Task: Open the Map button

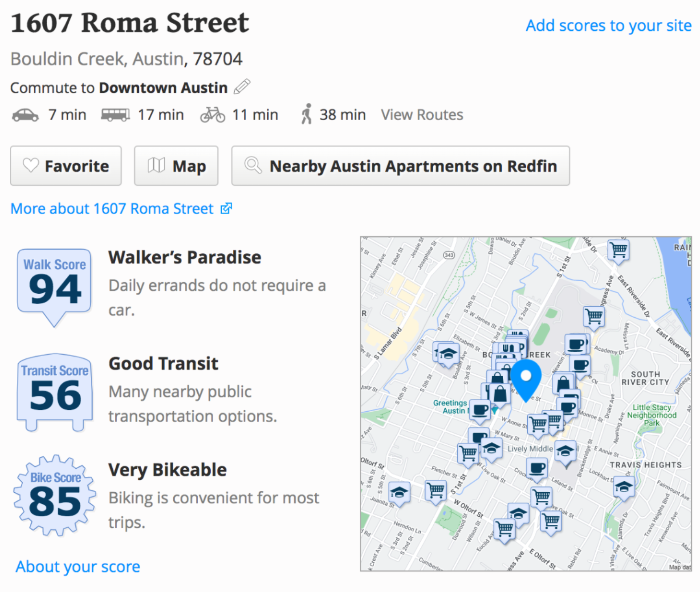Action: (x=176, y=166)
